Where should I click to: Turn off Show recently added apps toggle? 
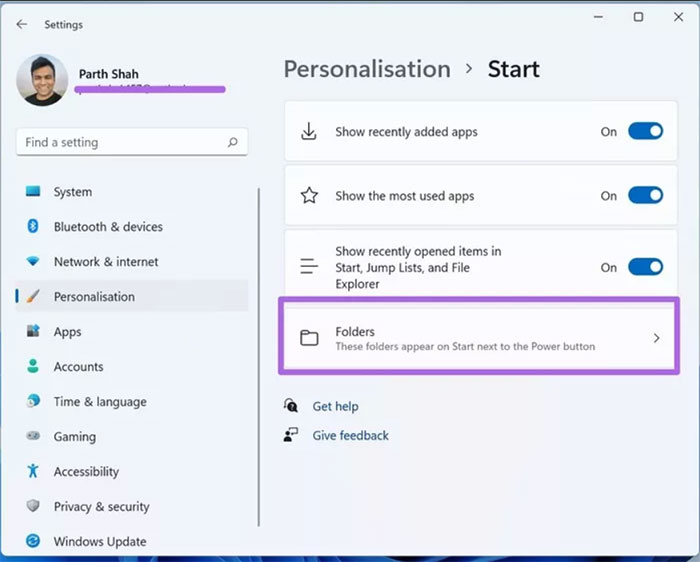(645, 132)
